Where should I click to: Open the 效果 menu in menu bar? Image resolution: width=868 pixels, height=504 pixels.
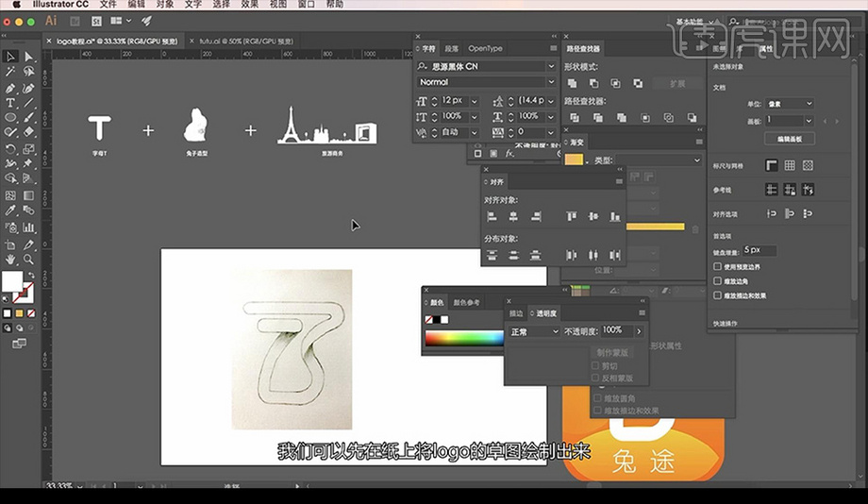tap(249, 5)
